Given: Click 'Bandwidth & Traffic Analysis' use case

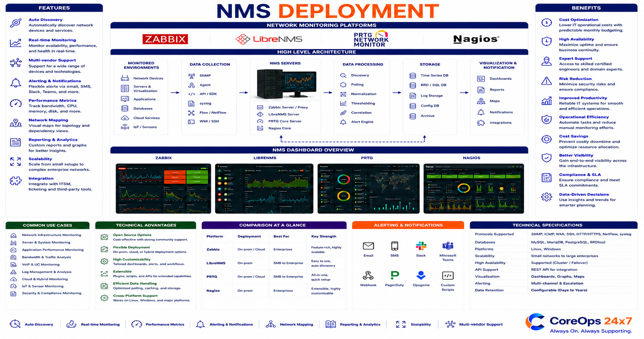Looking at the screenshot, I should tap(46, 257).
